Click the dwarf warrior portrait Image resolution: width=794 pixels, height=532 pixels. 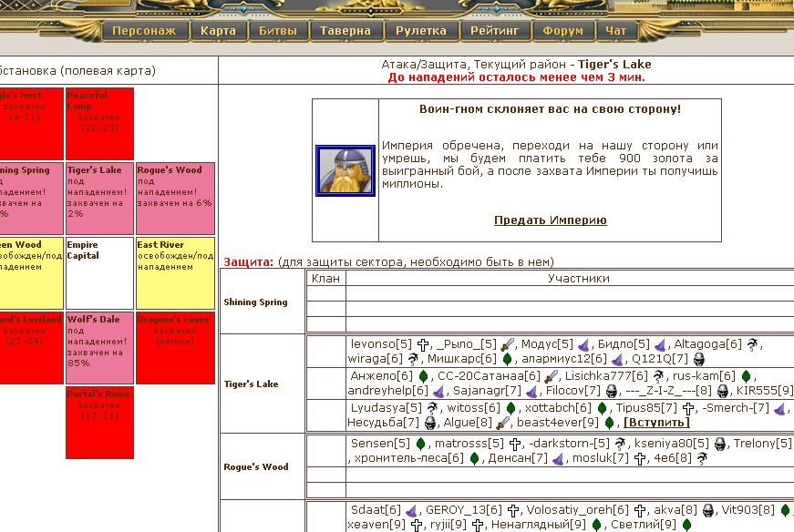[x=345, y=170]
